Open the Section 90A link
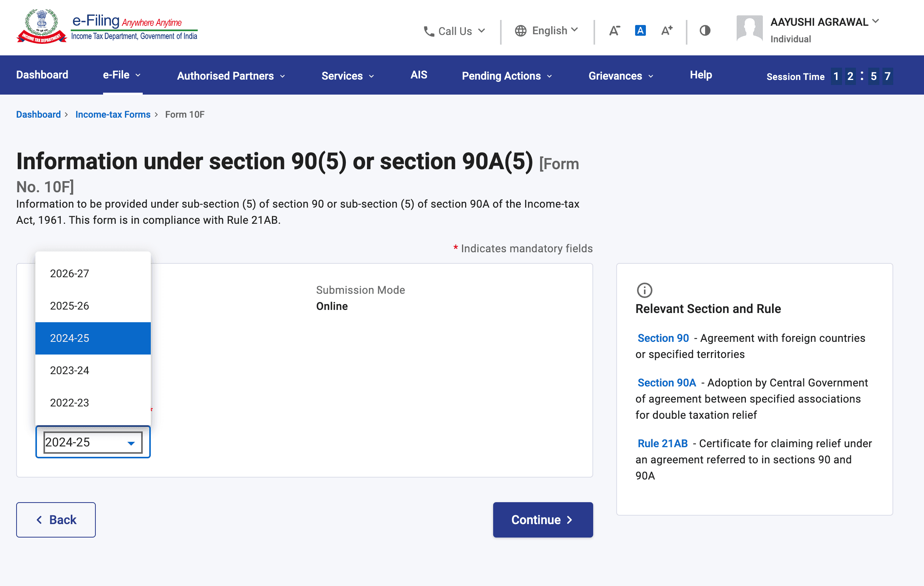The image size is (924, 586). point(666,383)
